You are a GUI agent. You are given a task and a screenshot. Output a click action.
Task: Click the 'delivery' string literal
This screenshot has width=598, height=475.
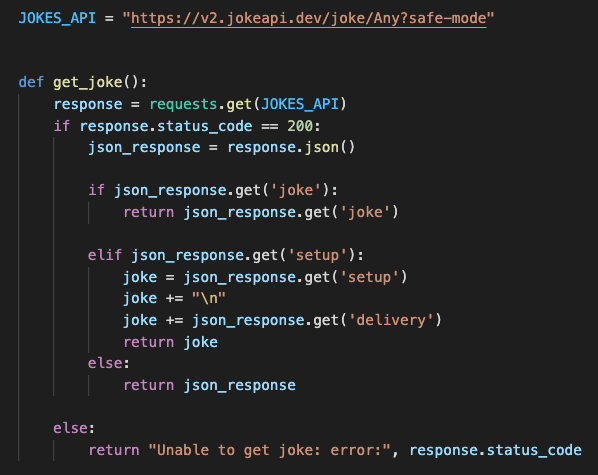[391, 320]
